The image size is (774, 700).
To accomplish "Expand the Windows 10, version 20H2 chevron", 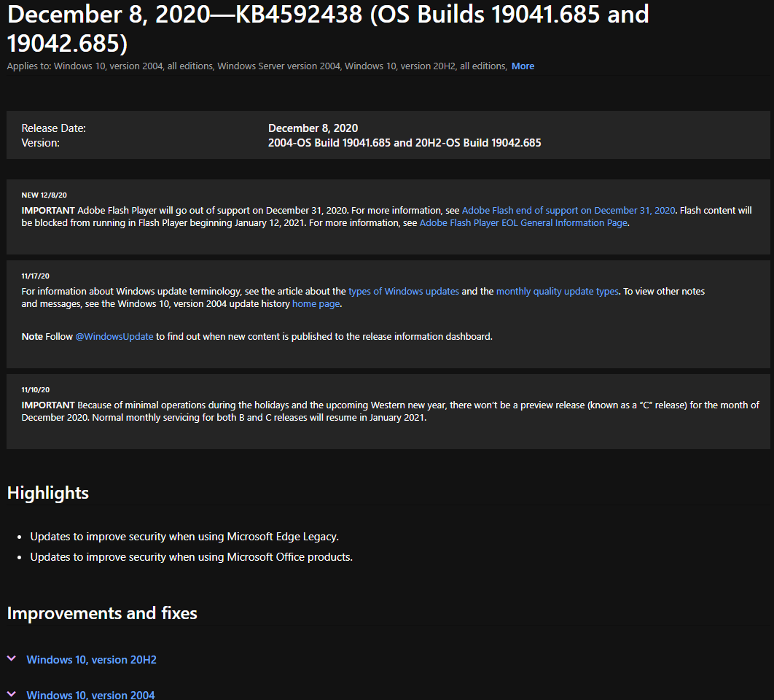I will 12,659.
